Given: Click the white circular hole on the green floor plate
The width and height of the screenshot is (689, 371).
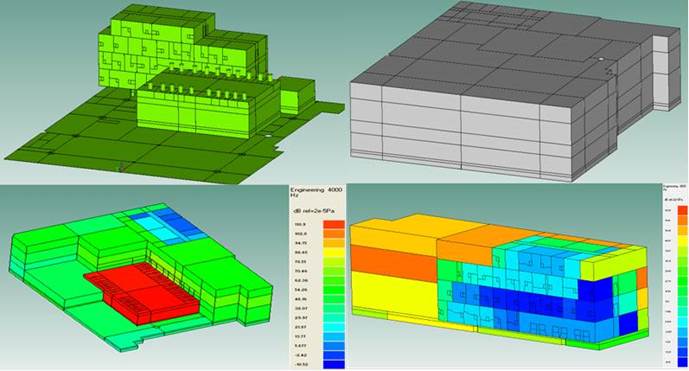Looking at the screenshot, I should click(x=267, y=136).
